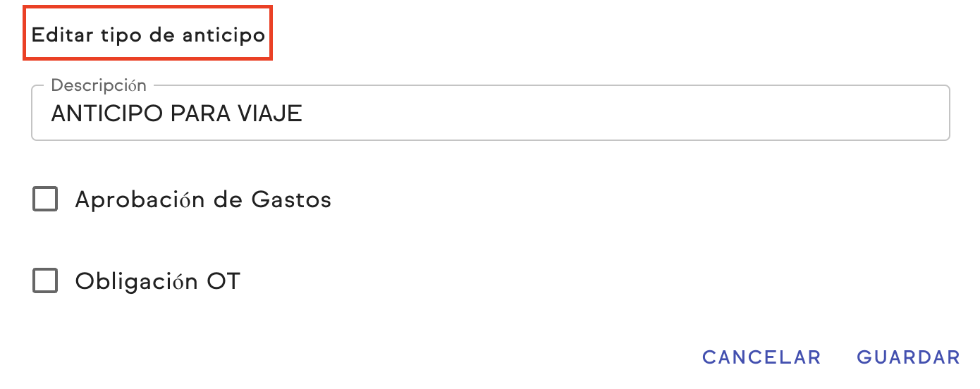Click the "OT" text beside second checkbox

click(223, 282)
